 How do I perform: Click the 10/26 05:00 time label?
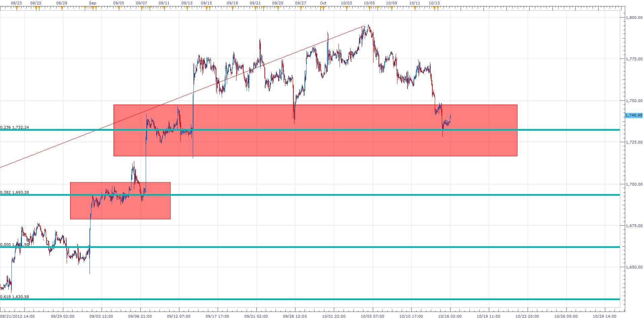pos(566,316)
